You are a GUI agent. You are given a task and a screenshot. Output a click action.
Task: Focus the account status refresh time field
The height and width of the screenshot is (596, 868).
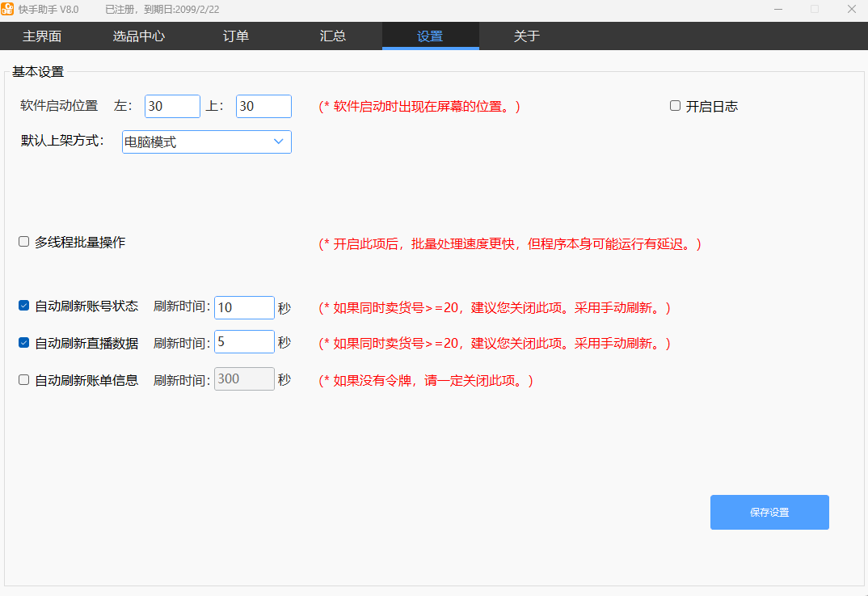pos(244,307)
